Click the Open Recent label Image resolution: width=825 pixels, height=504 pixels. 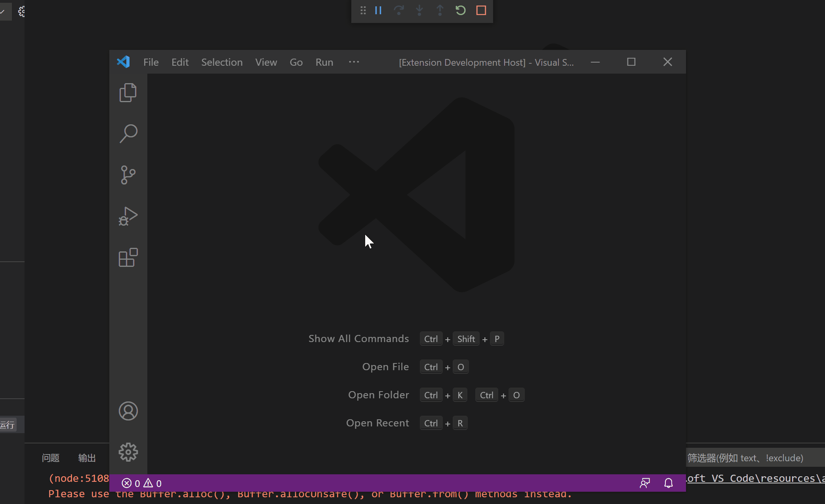378,423
